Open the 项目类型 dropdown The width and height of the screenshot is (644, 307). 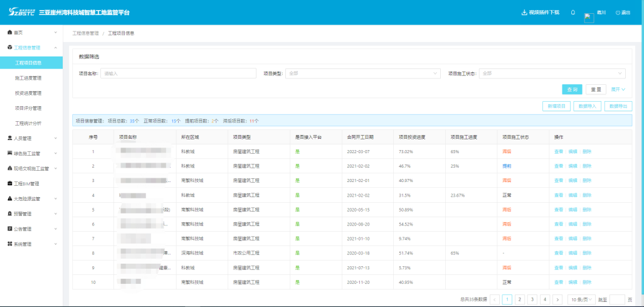[x=362, y=73]
